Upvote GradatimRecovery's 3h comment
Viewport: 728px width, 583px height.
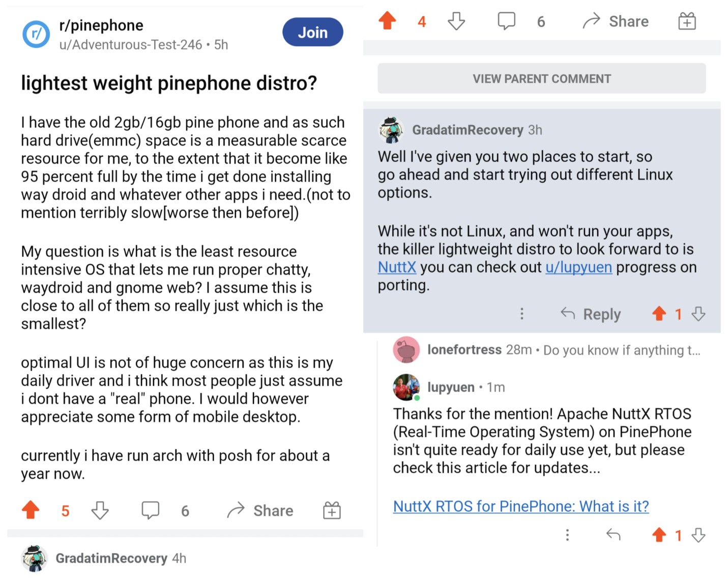click(x=659, y=314)
